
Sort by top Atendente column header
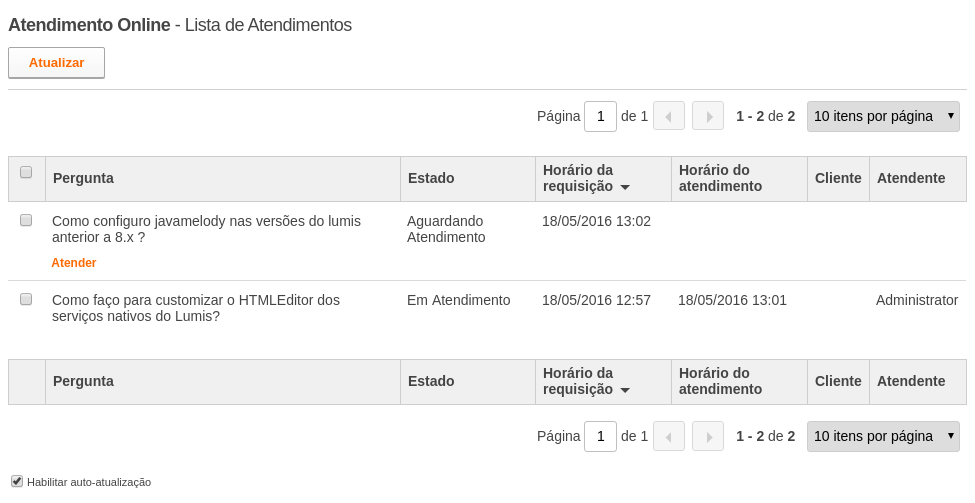(911, 178)
